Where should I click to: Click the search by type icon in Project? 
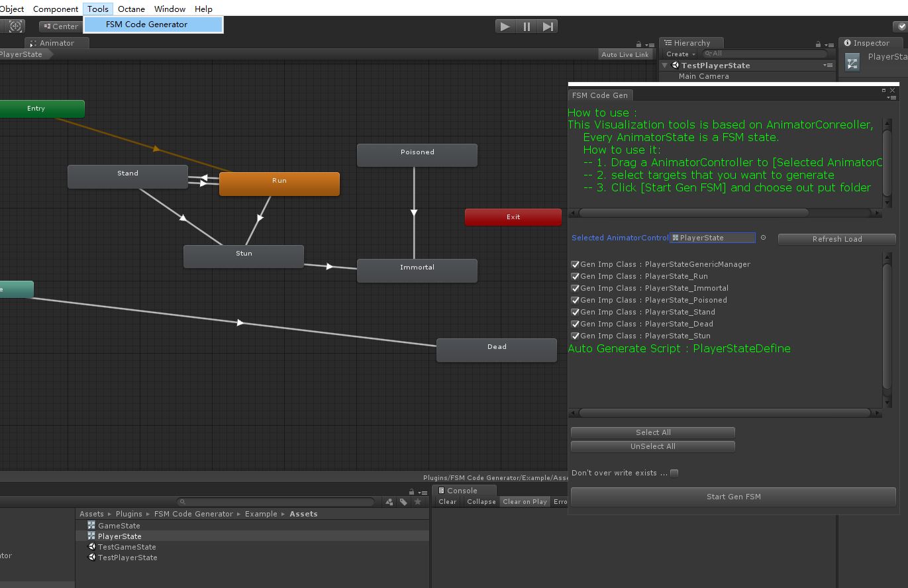tap(389, 502)
